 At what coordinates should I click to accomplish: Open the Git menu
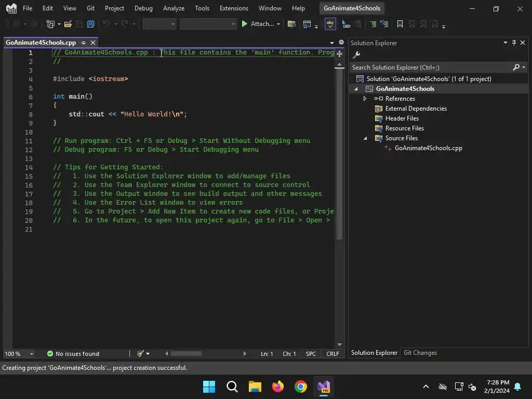(x=90, y=8)
